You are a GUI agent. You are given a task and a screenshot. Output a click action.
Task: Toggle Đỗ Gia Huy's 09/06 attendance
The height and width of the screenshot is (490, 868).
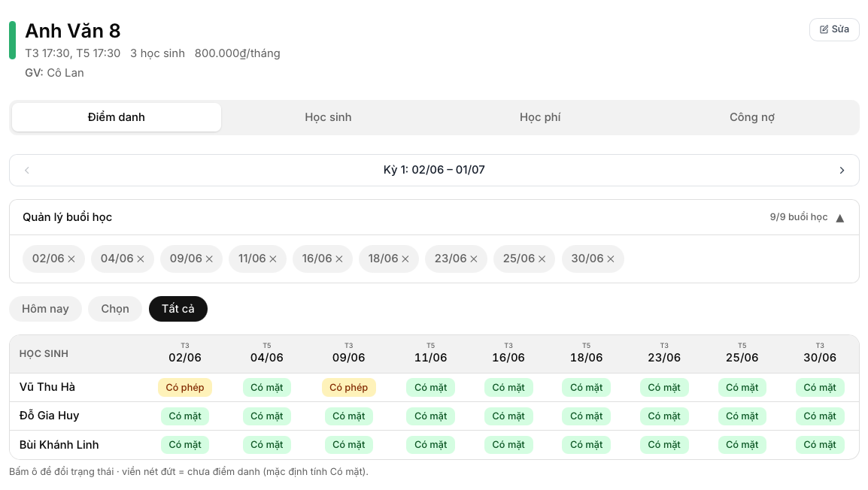click(349, 416)
